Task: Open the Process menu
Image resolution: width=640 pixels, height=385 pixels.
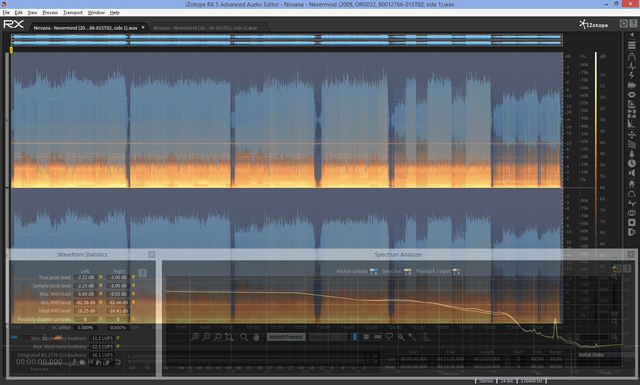Action: point(50,13)
